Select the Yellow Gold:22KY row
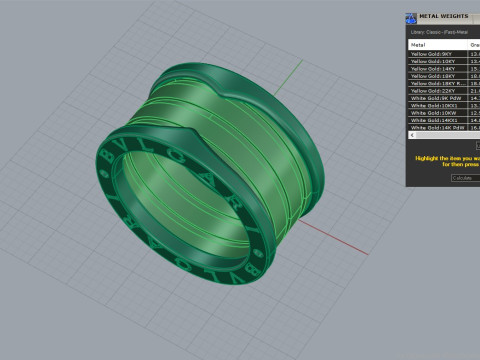This screenshot has width=480, height=360. (444, 91)
